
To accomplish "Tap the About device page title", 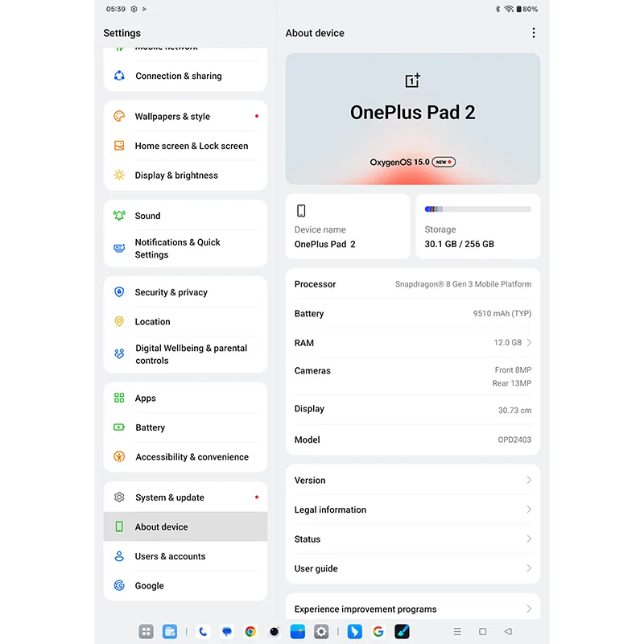I will (x=315, y=33).
